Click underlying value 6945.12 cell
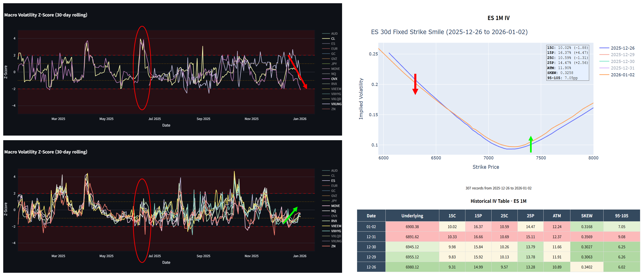The width and height of the screenshot is (644, 276). (412, 247)
